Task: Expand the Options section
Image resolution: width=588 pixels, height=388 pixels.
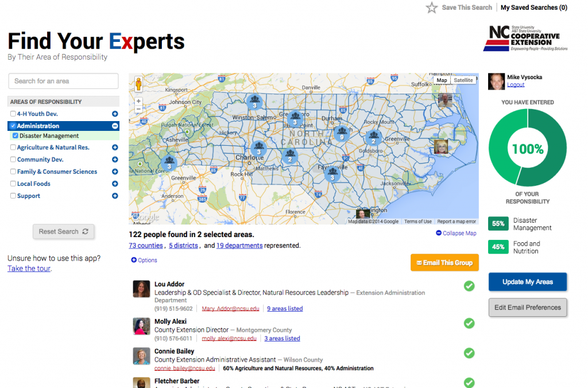Action: (144, 260)
